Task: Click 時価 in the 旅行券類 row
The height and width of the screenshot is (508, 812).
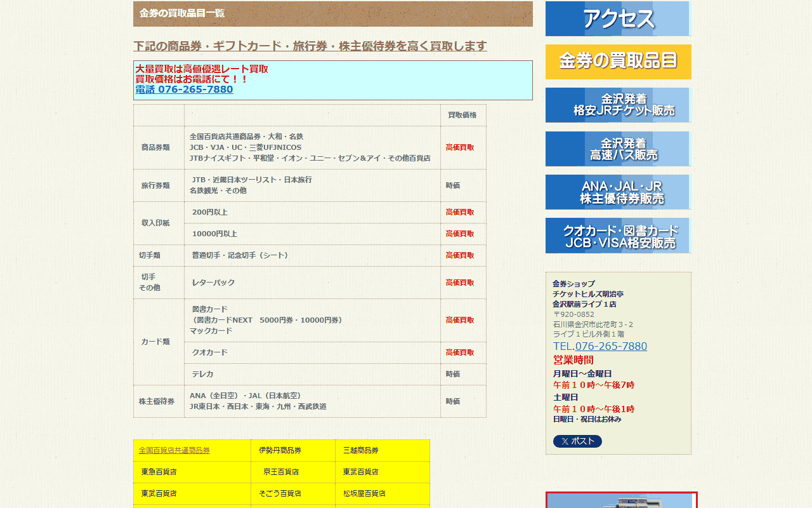Action: tap(453, 185)
